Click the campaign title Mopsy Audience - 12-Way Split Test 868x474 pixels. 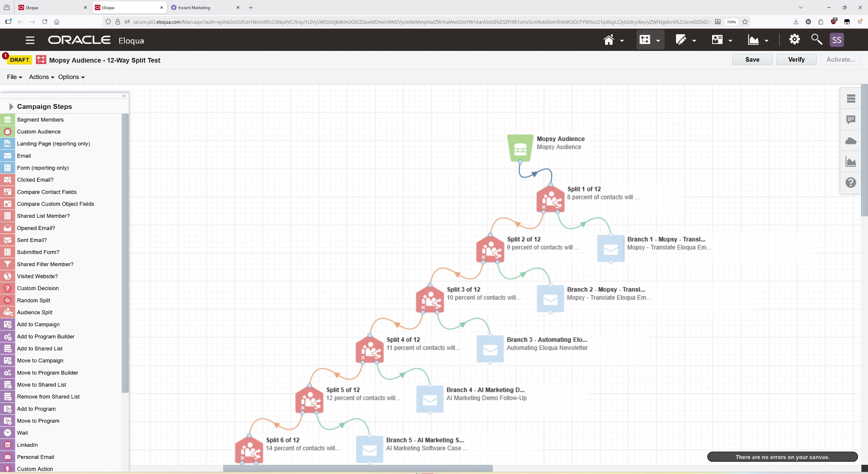[x=105, y=60]
